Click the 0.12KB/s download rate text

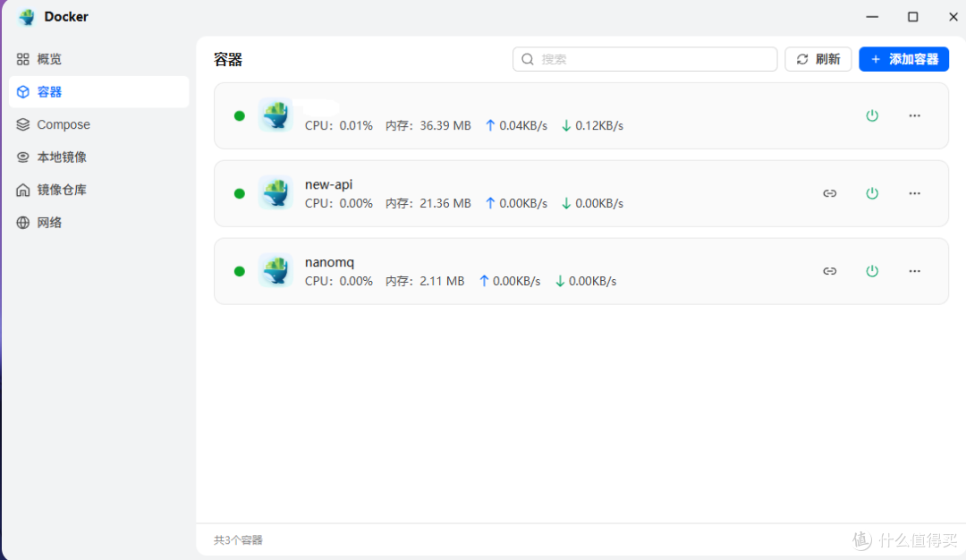(598, 125)
